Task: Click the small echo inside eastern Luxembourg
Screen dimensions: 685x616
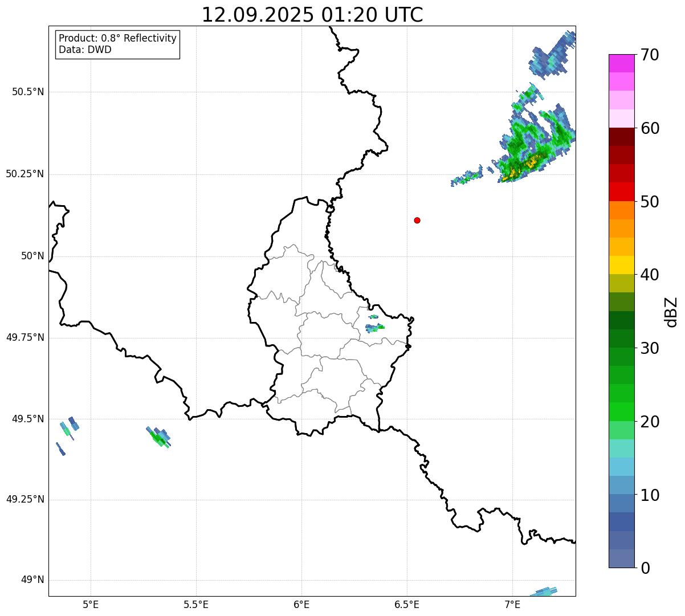Action: [x=374, y=328]
